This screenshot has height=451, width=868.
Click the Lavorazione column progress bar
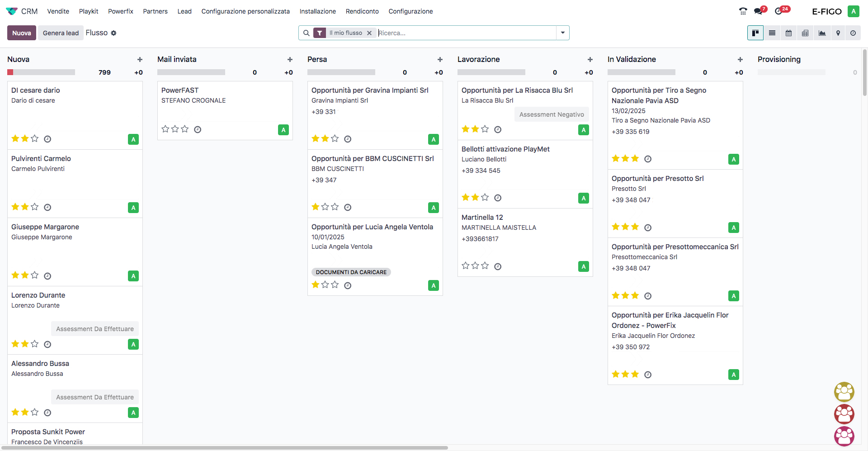[x=491, y=72]
